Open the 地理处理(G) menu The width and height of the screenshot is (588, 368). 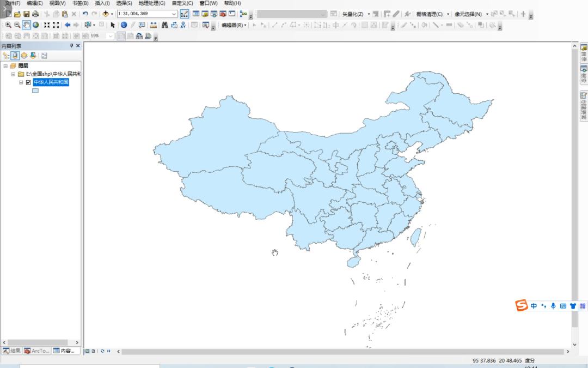(x=152, y=3)
